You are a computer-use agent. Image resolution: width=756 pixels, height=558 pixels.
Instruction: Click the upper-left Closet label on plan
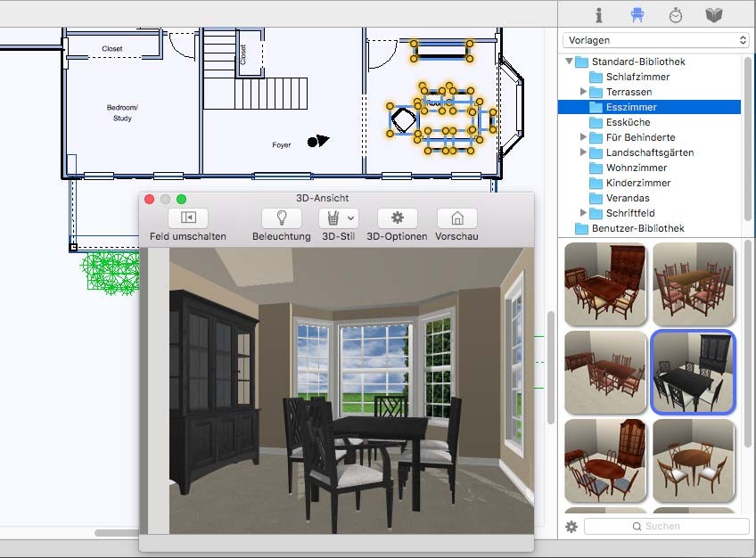[111, 49]
